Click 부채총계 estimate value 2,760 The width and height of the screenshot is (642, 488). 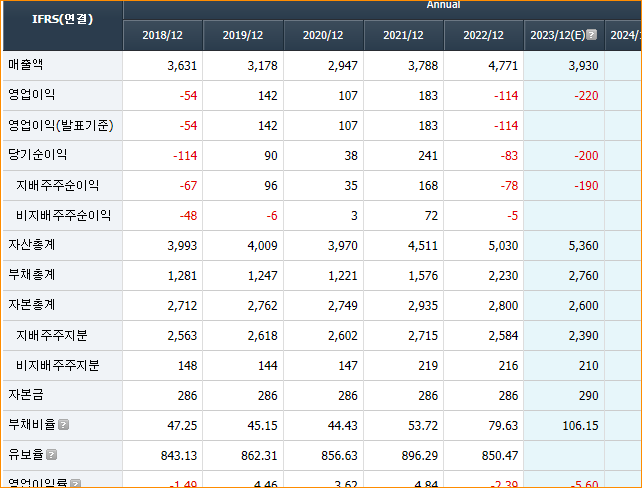point(583,276)
